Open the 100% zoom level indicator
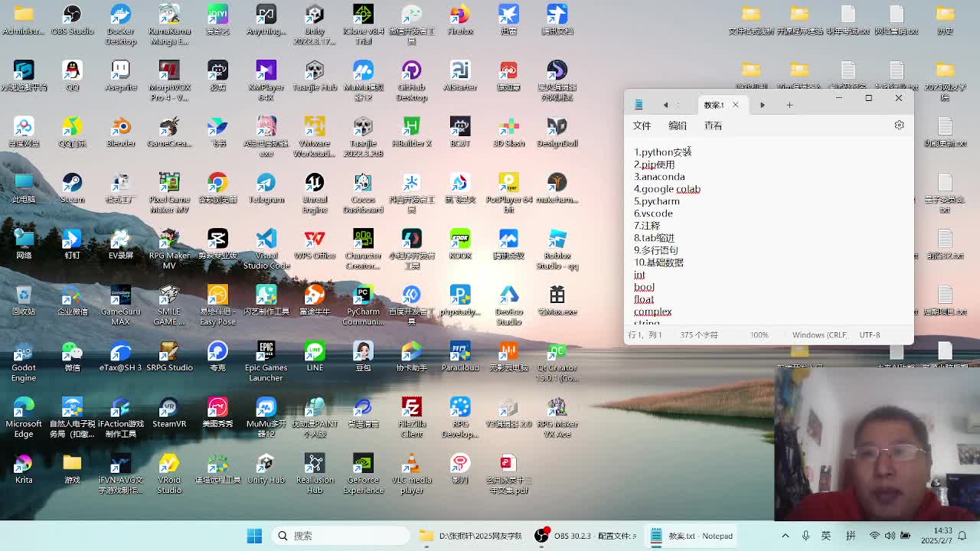 pyautogui.click(x=759, y=335)
